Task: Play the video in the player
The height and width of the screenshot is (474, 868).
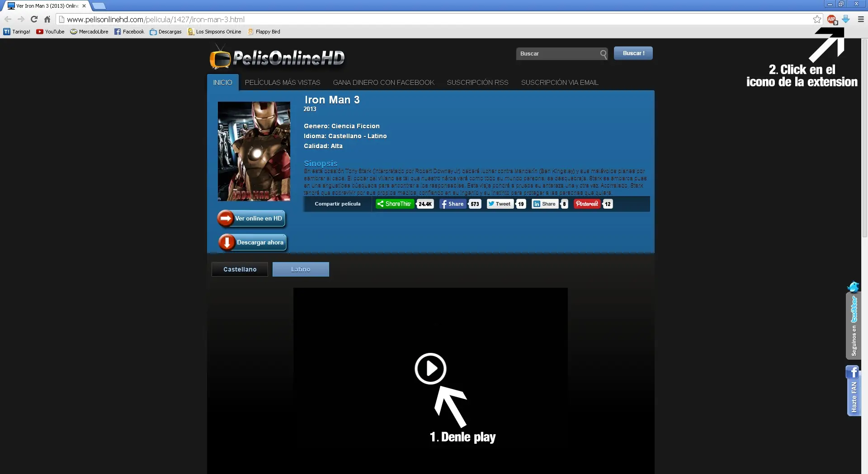Action: [430, 369]
